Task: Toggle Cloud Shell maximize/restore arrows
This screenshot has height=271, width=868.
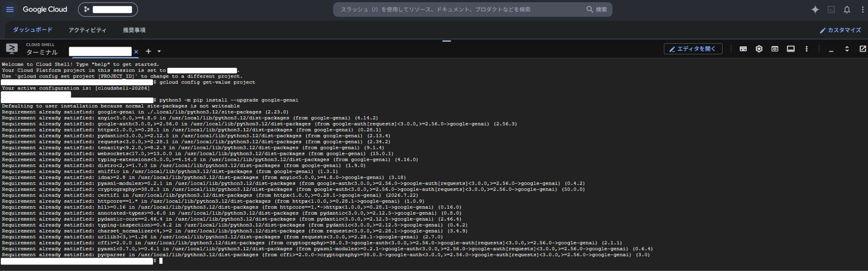Action: tap(847, 49)
